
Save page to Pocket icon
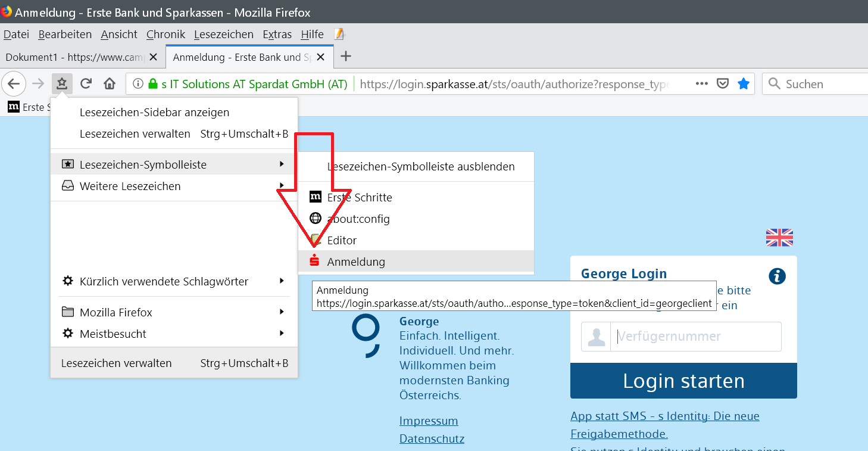pyautogui.click(x=722, y=84)
